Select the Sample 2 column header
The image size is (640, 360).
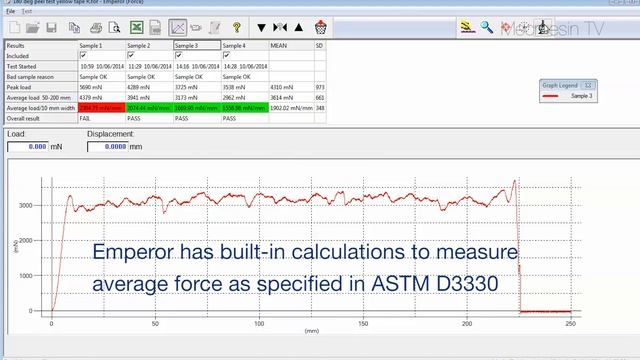pyautogui.click(x=149, y=45)
